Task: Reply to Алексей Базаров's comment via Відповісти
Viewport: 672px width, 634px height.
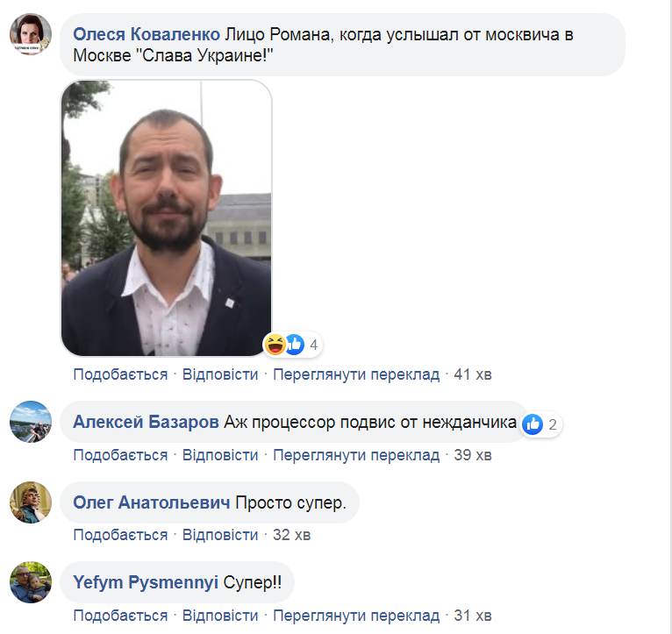Action: (x=220, y=454)
